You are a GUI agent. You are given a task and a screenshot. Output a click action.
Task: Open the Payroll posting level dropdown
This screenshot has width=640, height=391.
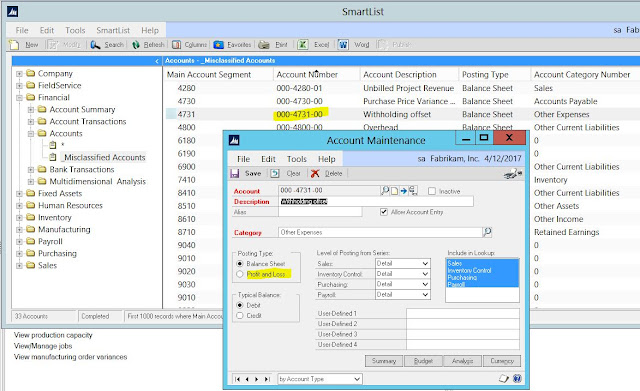point(425,294)
